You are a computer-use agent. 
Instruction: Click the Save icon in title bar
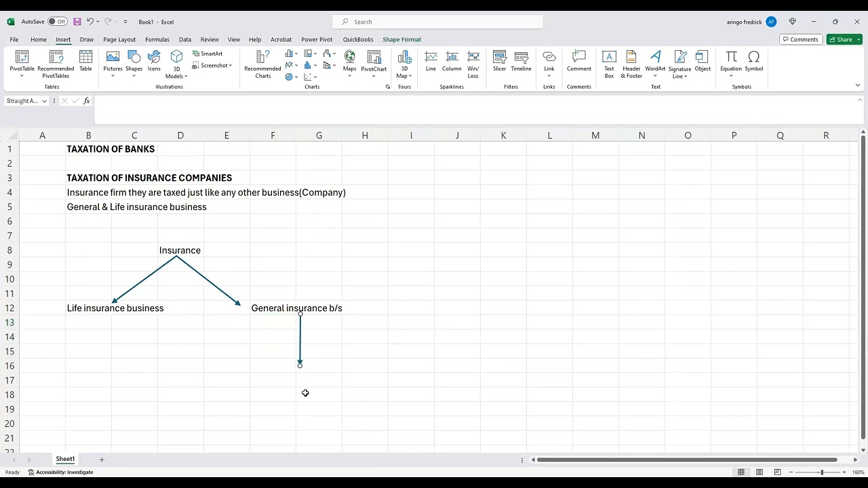pyautogui.click(x=77, y=22)
